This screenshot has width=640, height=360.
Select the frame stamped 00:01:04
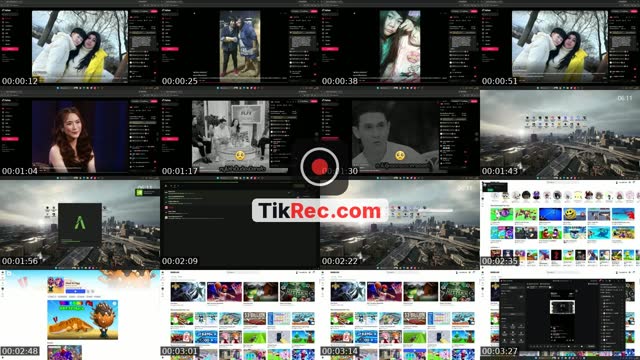80,135
